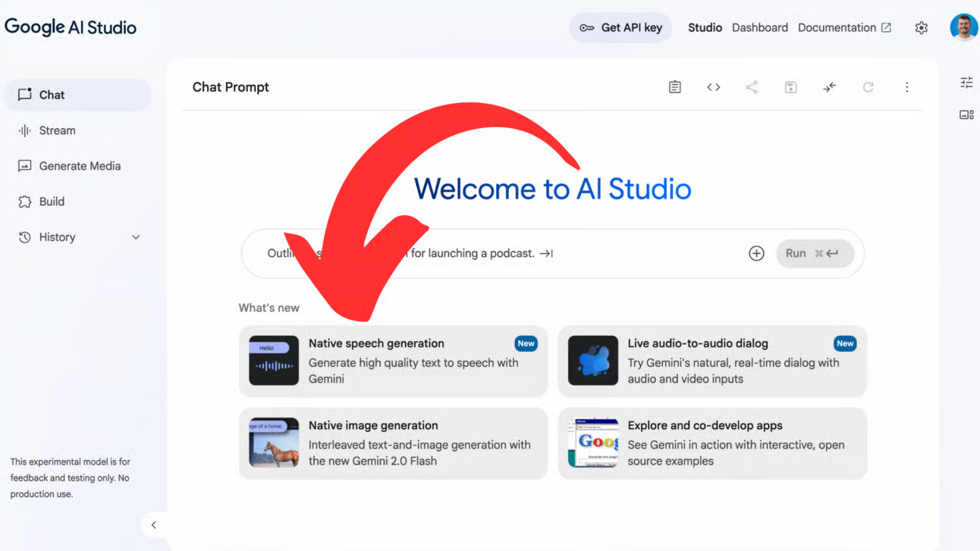This screenshot has width=980, height=551.
Task: Open the Explore and co-develop apps card
Action: pos(712,443)
